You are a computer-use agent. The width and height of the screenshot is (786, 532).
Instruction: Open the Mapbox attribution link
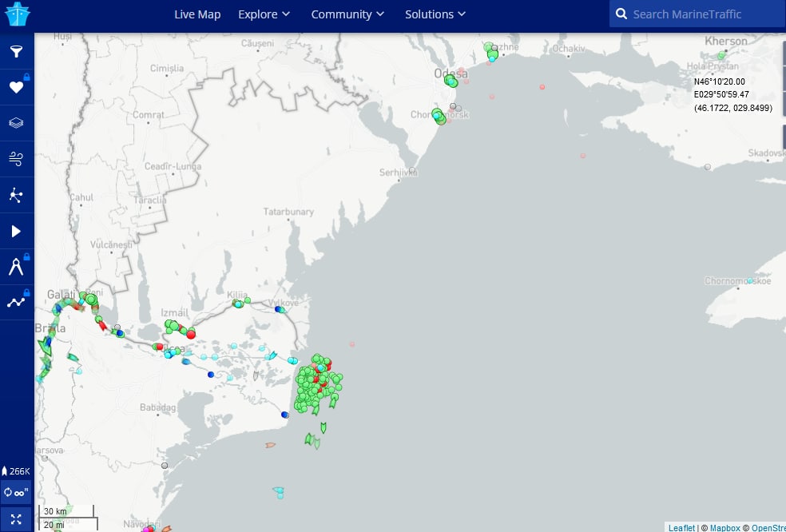tap(725, 527)
